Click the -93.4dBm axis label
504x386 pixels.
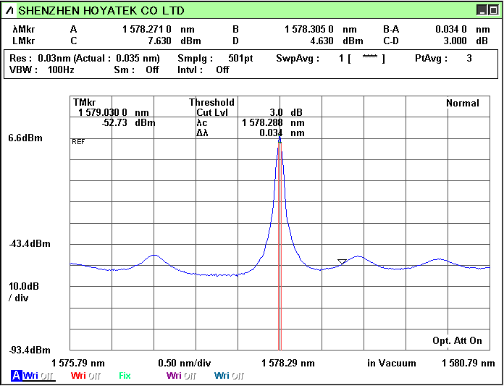(30, 350)
